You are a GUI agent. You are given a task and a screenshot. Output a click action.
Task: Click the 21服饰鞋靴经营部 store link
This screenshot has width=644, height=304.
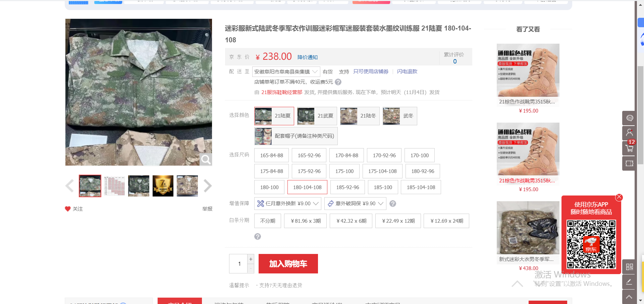[x=281, y=92]
